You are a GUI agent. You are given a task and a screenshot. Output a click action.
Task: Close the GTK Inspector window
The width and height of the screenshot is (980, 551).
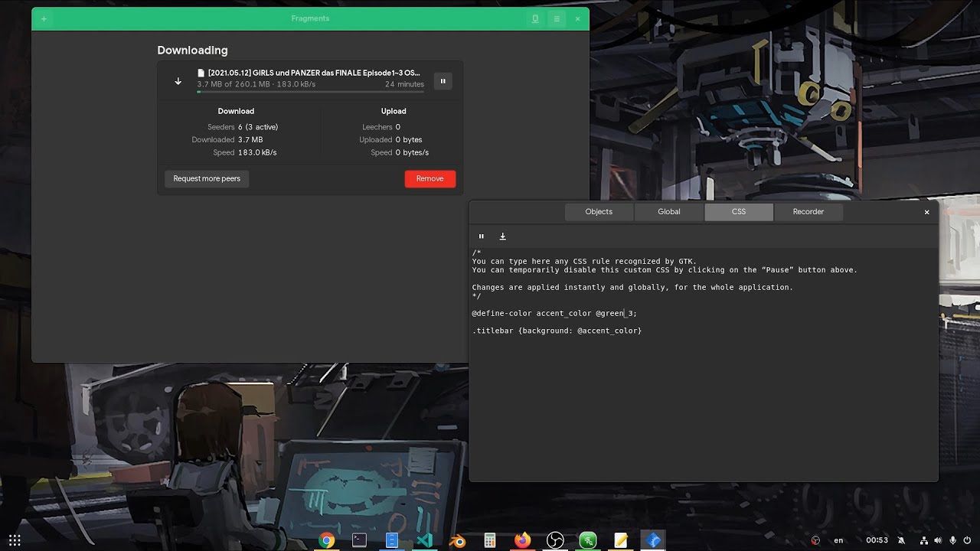[x=926, y=212]
